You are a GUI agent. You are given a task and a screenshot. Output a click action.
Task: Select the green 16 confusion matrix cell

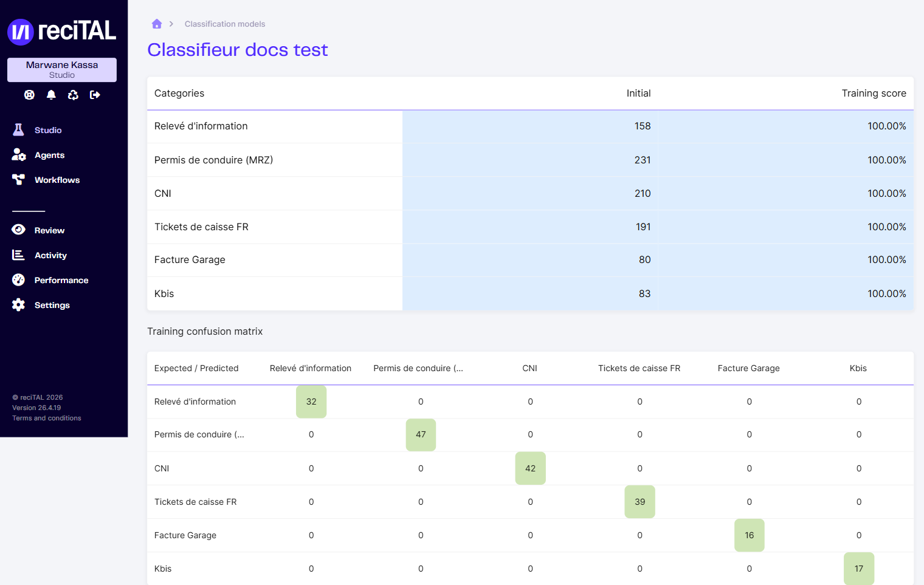click(750, 535)
